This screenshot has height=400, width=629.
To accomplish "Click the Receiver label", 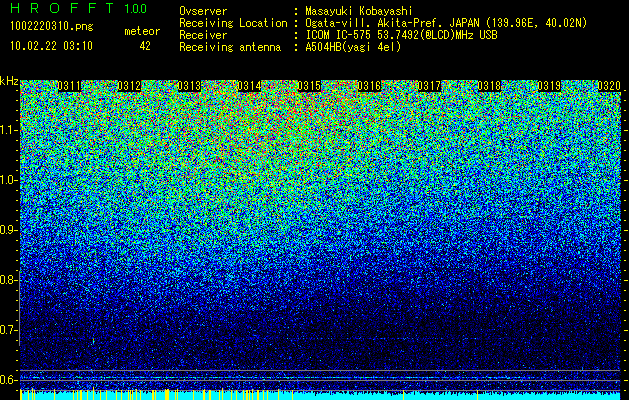I will pyautogui.click(x=203, y=35).
